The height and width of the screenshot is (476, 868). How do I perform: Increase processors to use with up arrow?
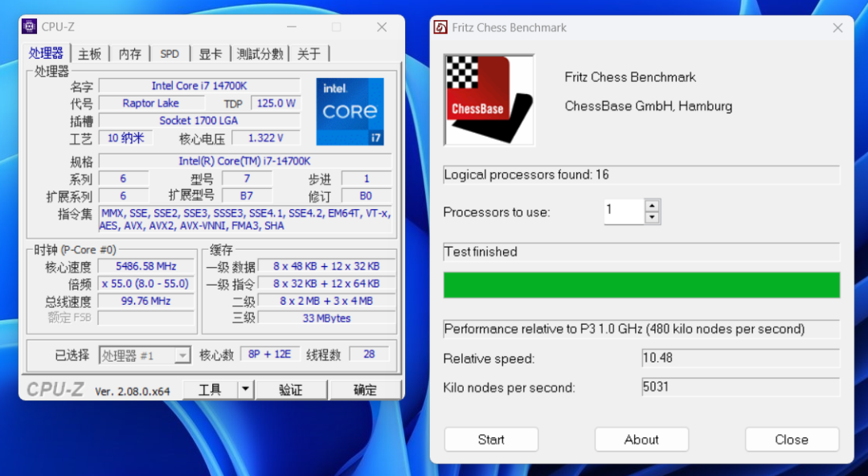tap(652, 206)
